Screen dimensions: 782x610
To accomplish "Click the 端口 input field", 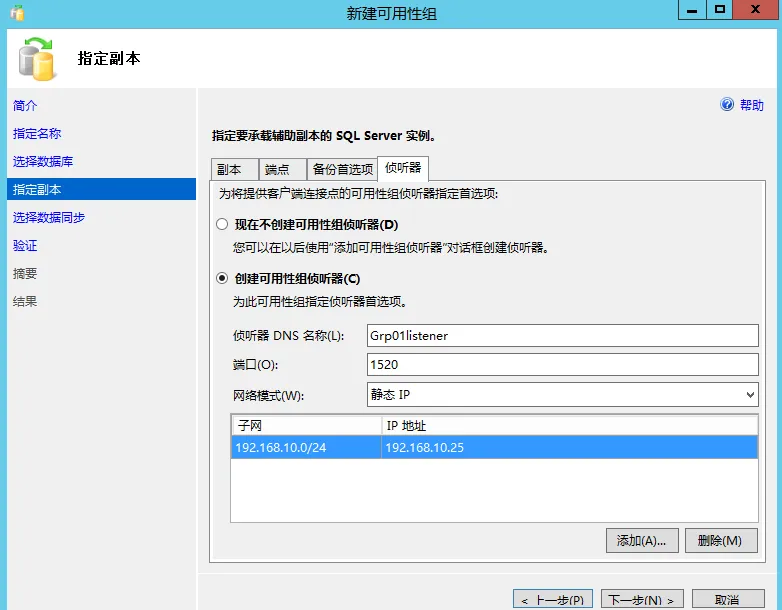I will coord(563,365).
